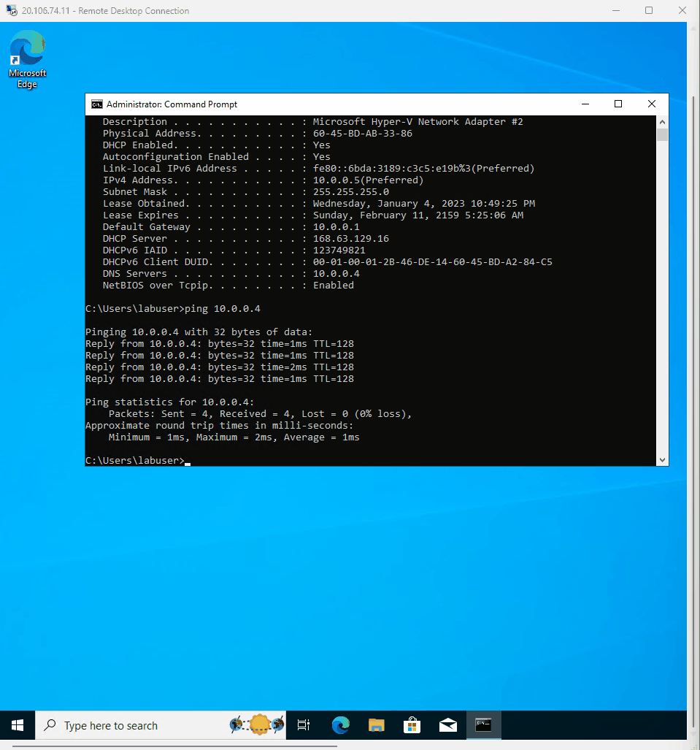The image size is (700, 750).
Task: Click the 'Pinging 10.0.0.4 with 32 bytes' line
Action: 199,332
